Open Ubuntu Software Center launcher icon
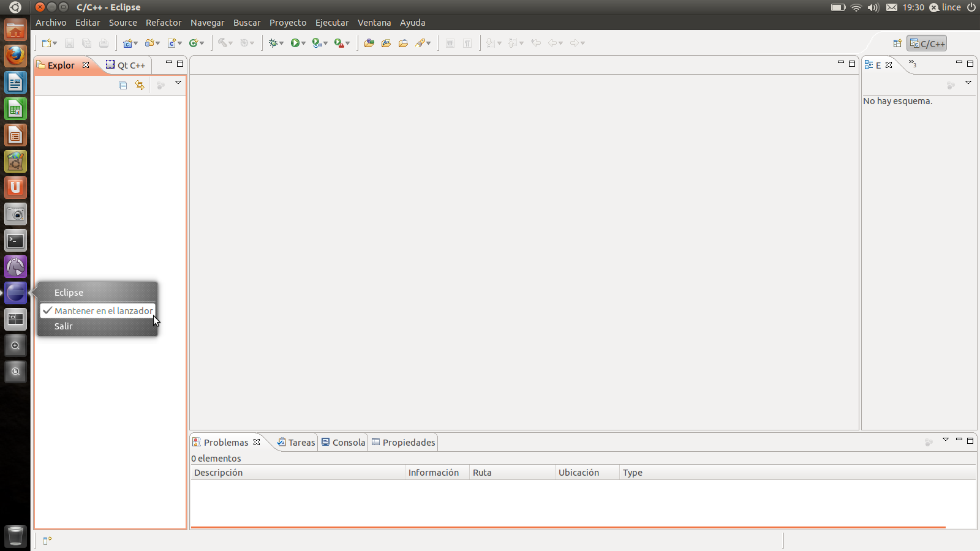The width and height of the screenshot is (980, 551). coord(15,162)
